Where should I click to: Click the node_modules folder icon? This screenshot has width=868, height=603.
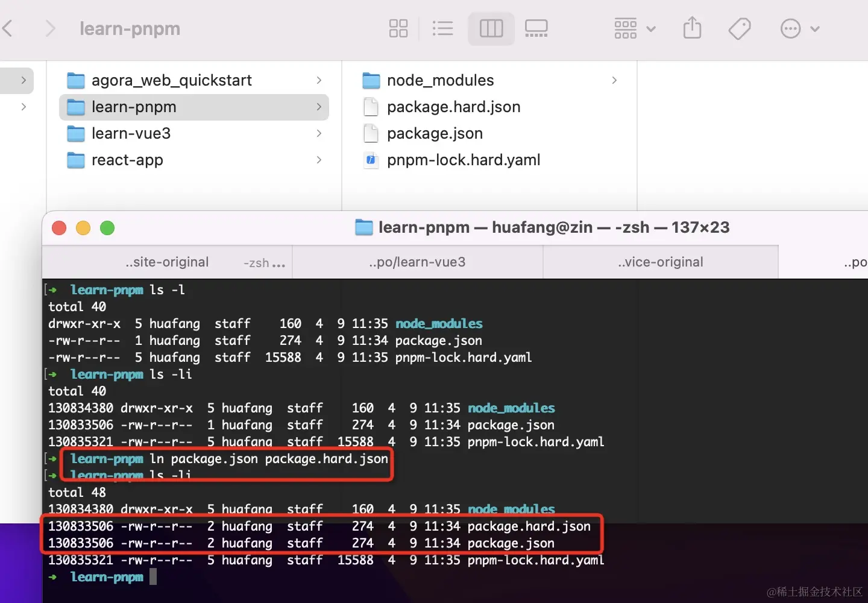click(371, 80)
